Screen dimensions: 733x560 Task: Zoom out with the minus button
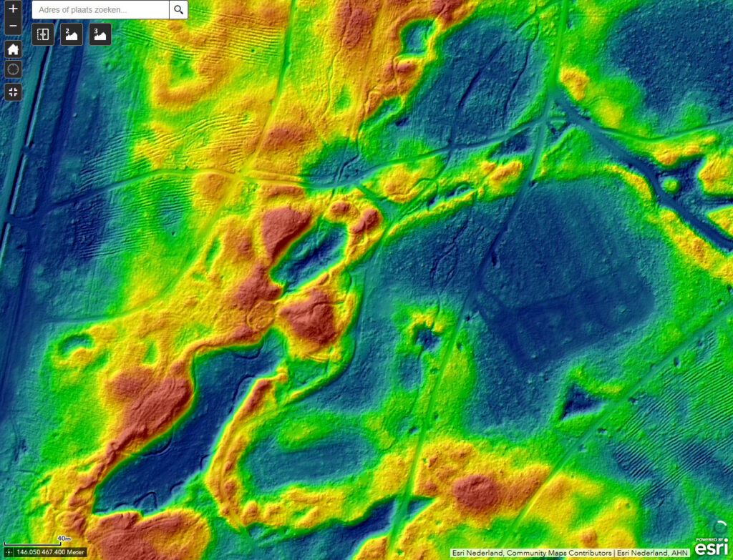tap(13, 26)
